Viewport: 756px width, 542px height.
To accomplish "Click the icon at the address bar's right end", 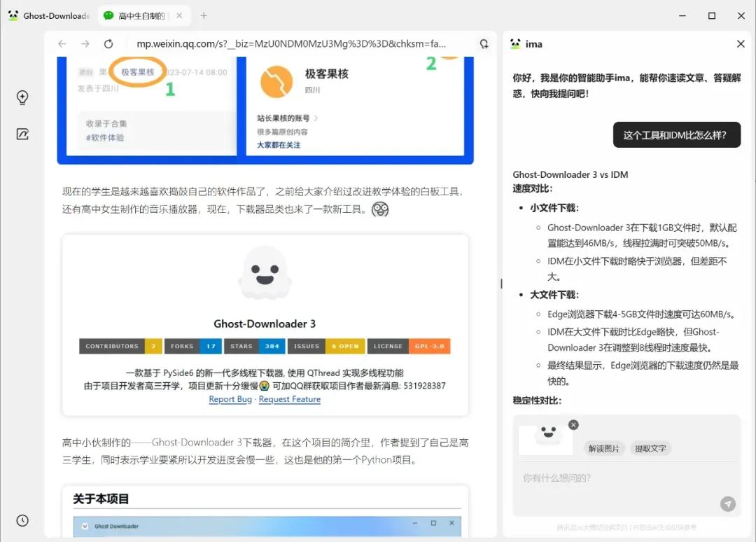I will coord(484,43).
